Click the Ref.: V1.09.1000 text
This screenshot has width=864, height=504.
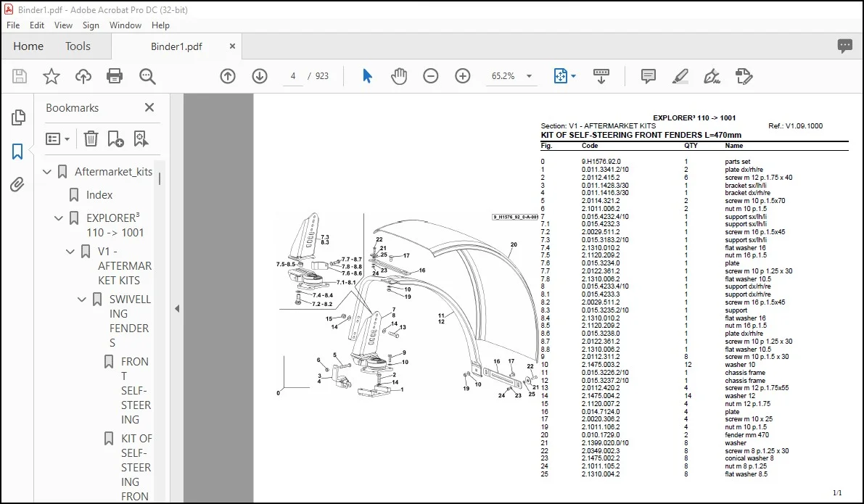[x=795, y=126]
